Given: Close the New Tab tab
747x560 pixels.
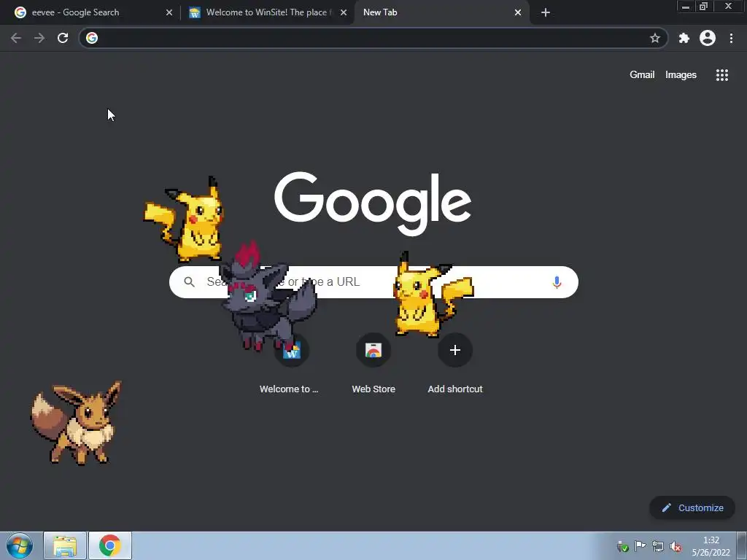Looking at the screenshot, I should [x=518, y=12].
